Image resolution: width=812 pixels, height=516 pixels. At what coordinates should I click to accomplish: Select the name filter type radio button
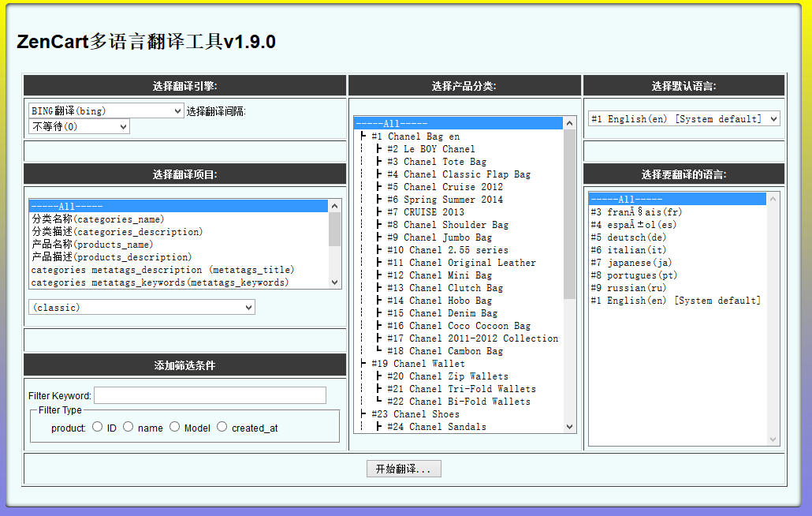[129, 426]
